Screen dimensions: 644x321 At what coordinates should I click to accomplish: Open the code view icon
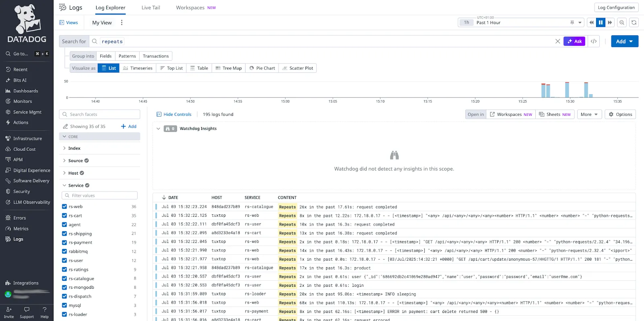(594, 41)
